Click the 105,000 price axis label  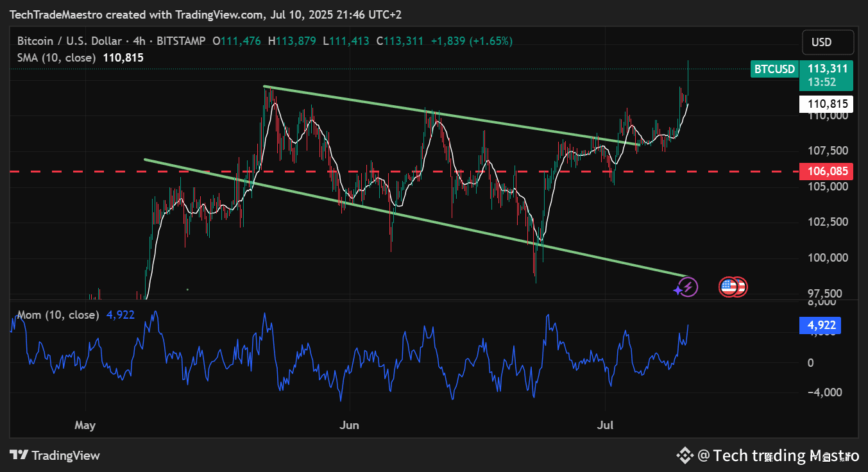click(828, 187)
